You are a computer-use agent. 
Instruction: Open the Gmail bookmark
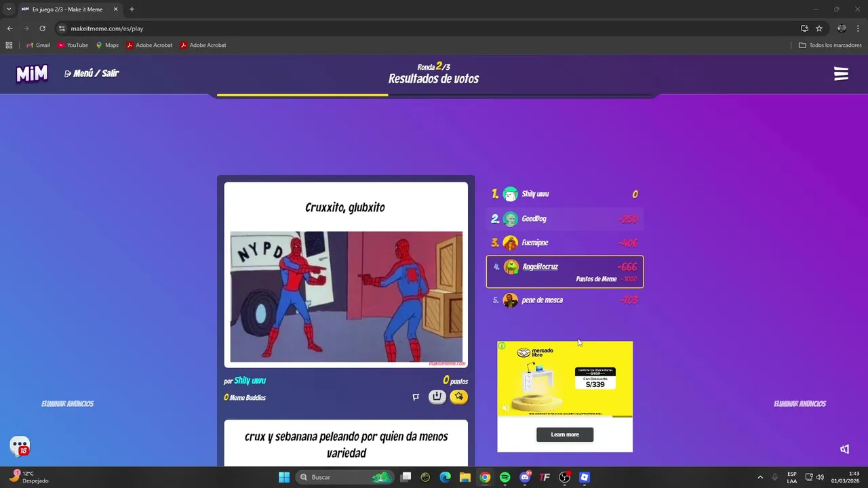click(38, 45)
